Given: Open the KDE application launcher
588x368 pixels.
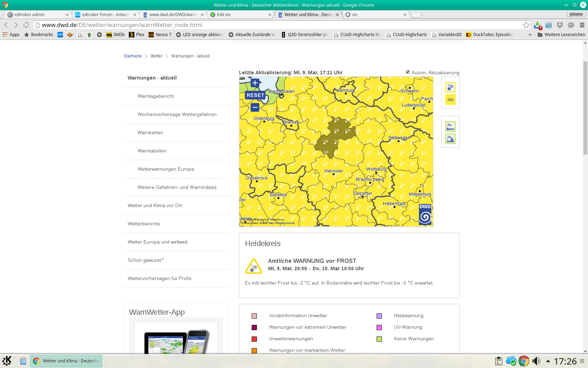Looking at the screenshot, I should coord(7,361).
